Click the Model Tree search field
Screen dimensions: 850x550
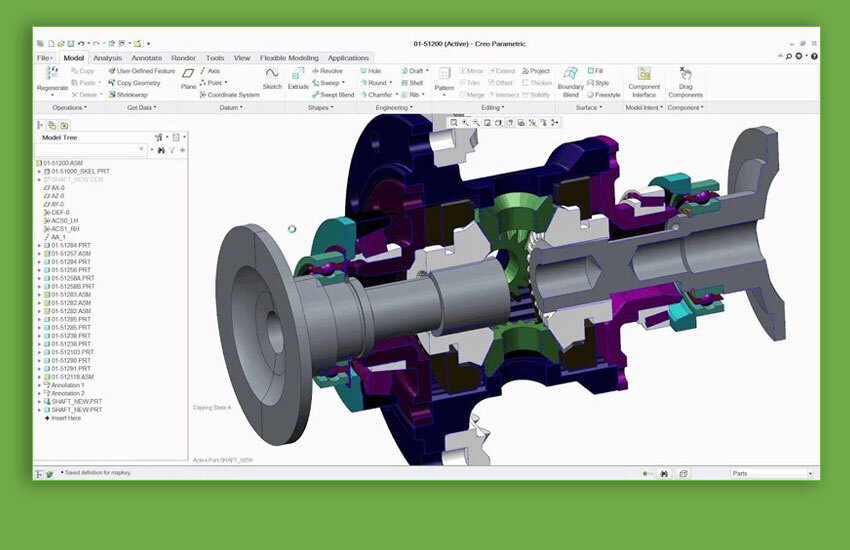point(90,150)
